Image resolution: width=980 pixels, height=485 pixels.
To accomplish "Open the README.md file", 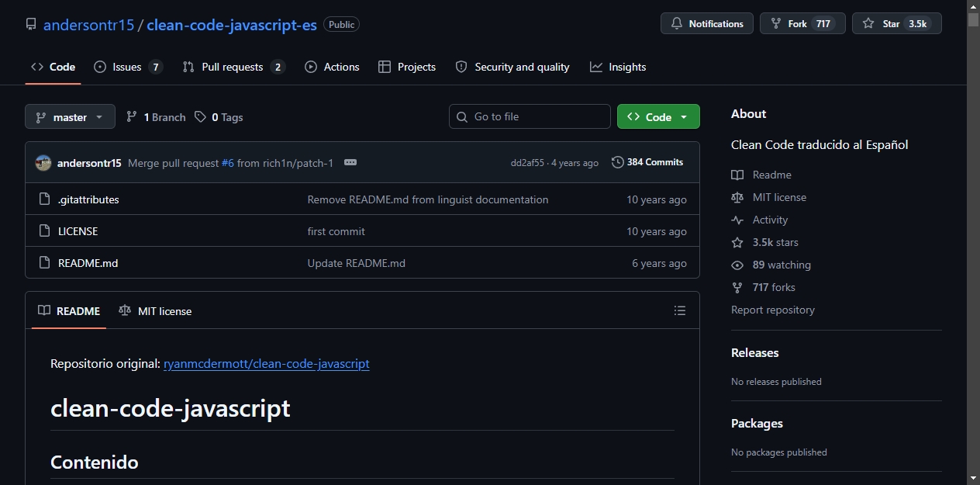I will click(88, 263).
